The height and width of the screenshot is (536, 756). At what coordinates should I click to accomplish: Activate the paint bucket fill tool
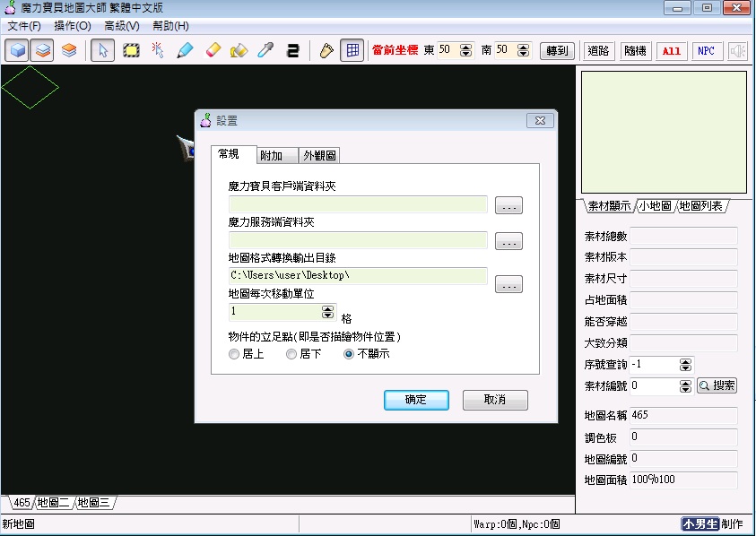239,50
